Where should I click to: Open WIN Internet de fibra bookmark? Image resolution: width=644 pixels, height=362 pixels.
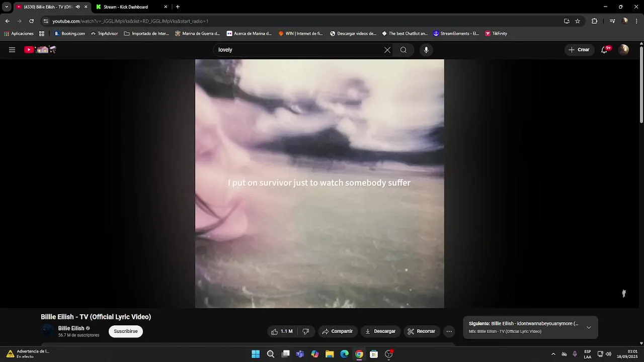tap(300, 34)
